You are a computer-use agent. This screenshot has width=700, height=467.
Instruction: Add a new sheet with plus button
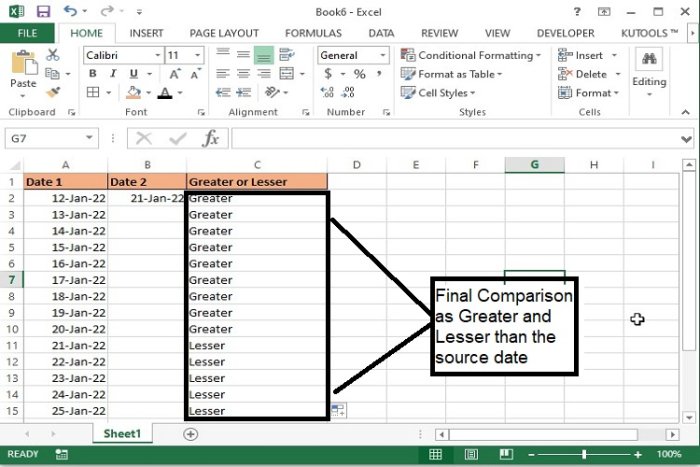(x=191, y=434)
